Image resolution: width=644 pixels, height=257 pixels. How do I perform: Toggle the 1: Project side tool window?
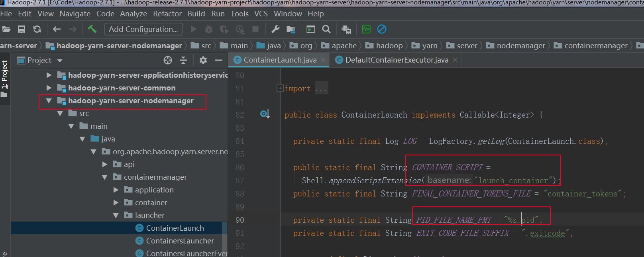4,78
